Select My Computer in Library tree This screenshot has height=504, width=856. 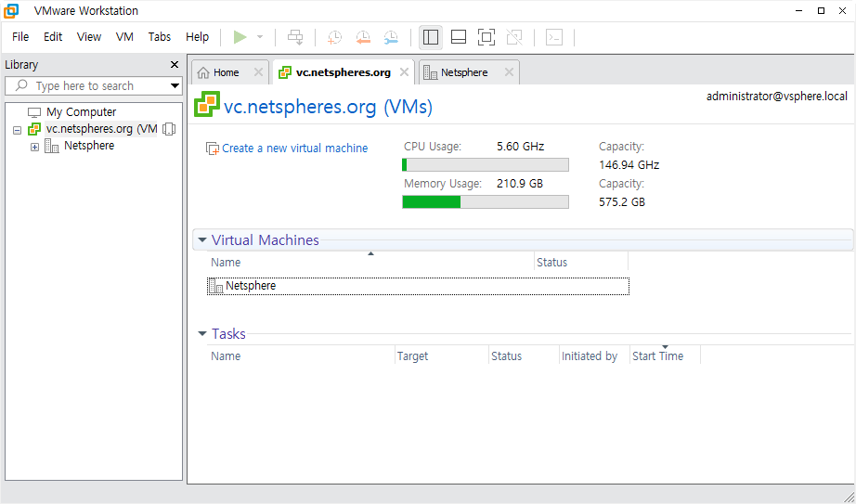click(82, 112)
